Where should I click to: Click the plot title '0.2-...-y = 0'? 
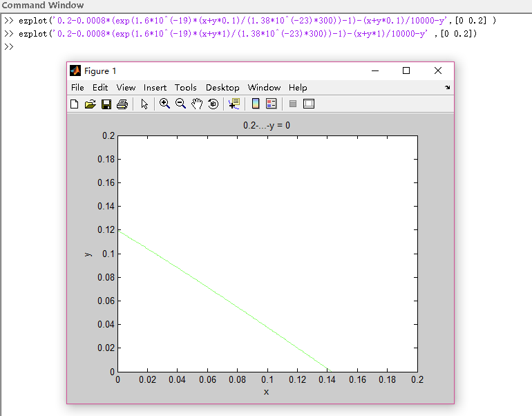[x=266, y=126]
